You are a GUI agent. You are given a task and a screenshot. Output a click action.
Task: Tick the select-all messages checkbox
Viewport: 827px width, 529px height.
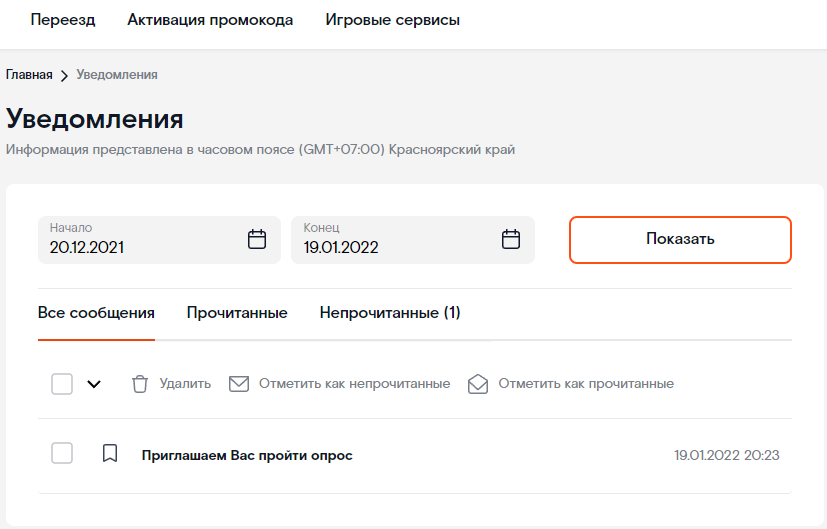(62, 384)
